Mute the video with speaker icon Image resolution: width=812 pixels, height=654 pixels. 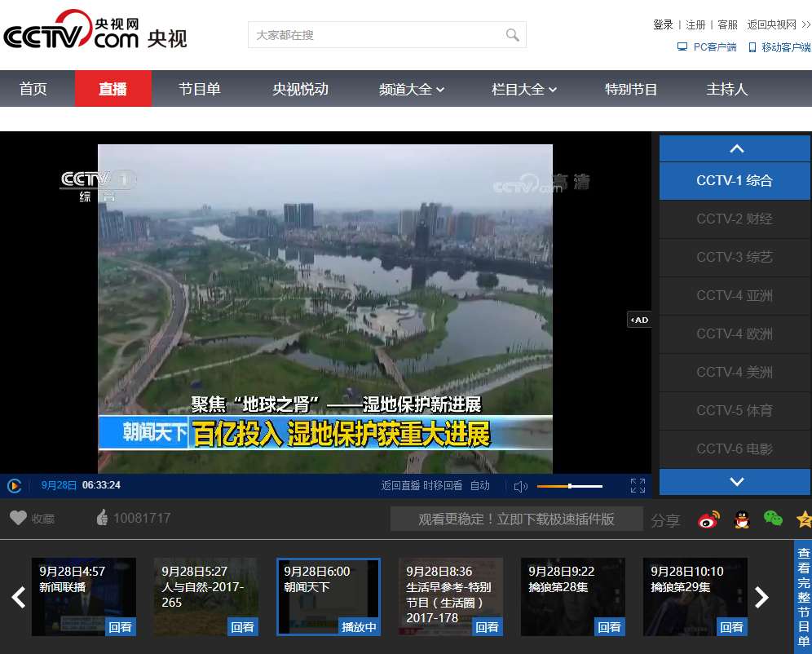pyautogui.click(x=521, y=486)
